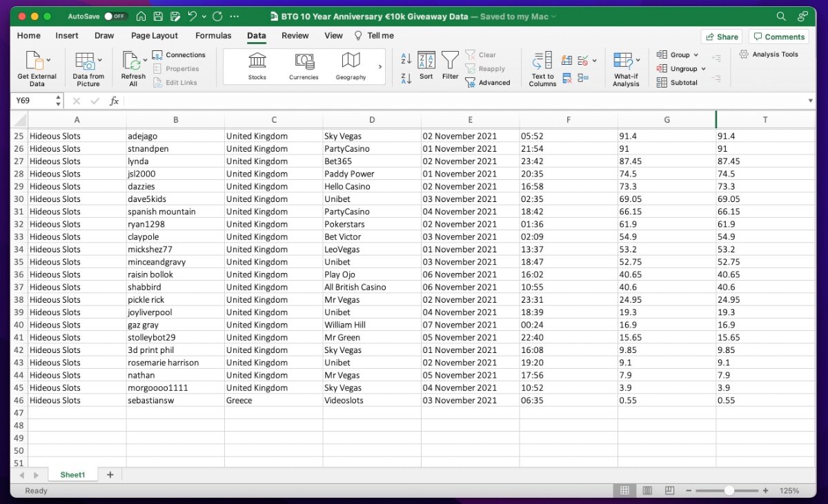
Task: Click the insert function fx icon
Action: pyautogui.click(x=115, y=101)
